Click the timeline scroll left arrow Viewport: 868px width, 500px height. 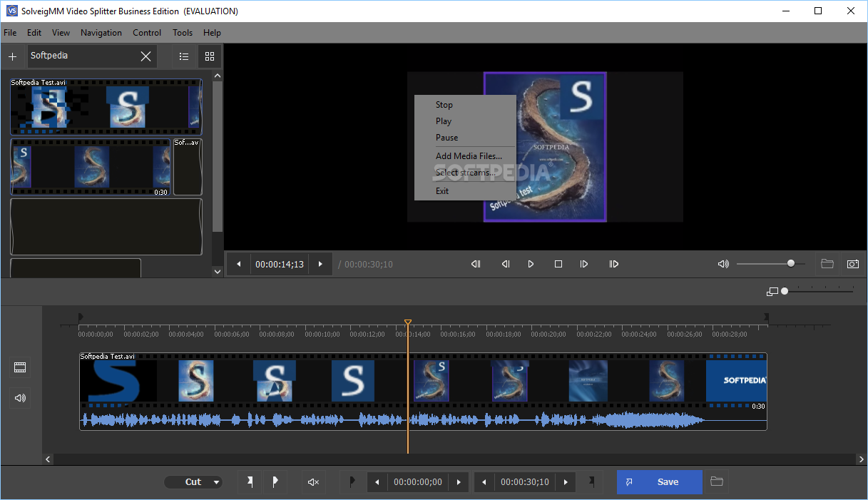point(48,460)
